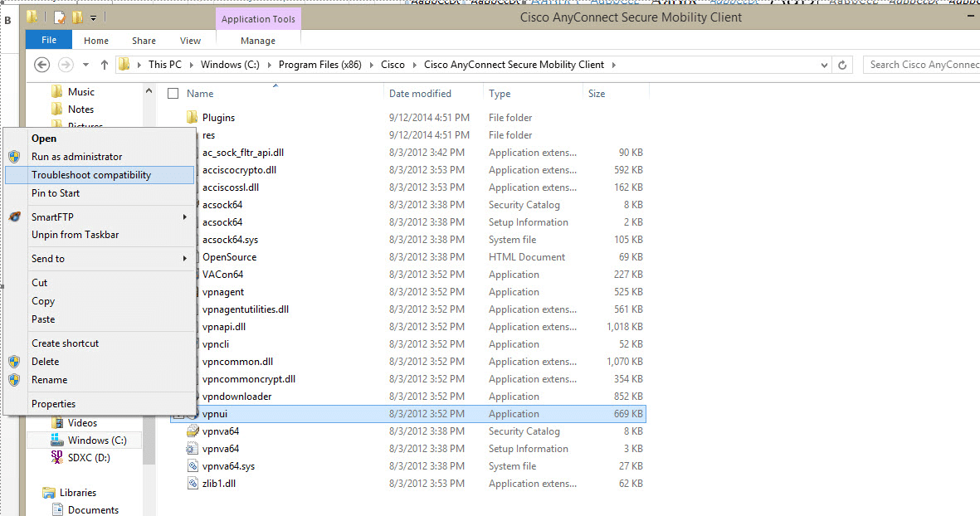Select the vpncli file name
The height and width of the screenshot is (516, 980).
[216, 344]
